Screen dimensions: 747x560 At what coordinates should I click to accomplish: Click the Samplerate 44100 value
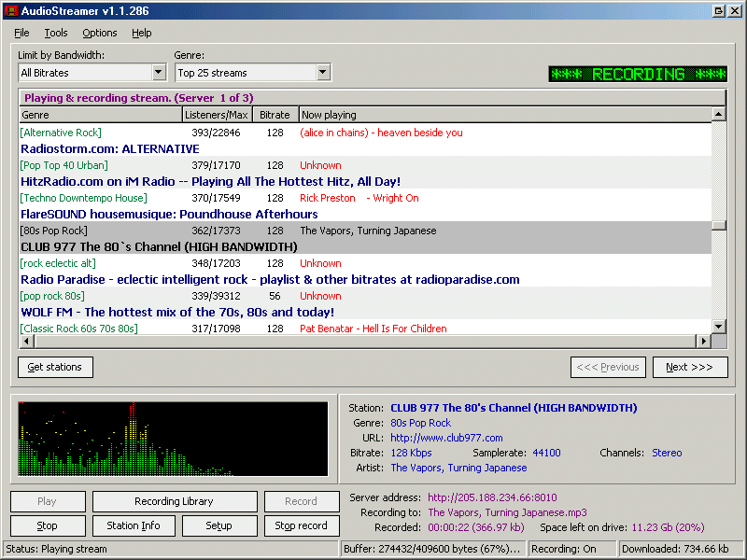[x=546, y=453]
